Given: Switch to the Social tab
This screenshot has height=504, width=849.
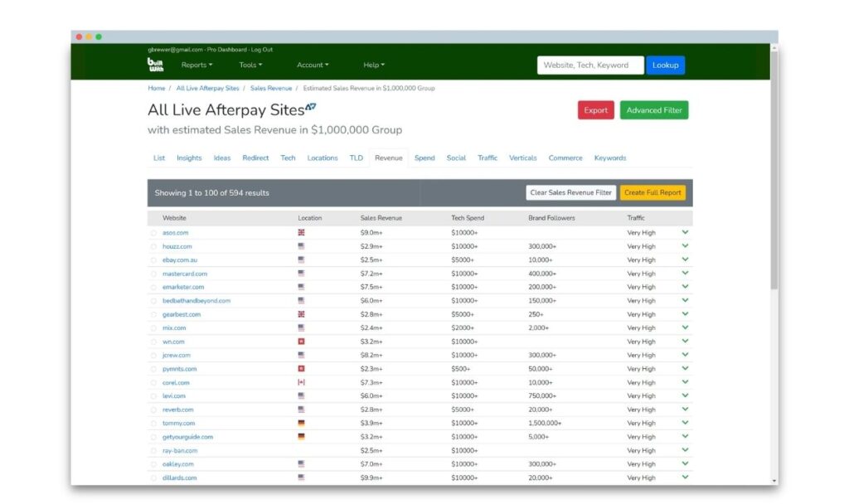Looking at the screenshot, I should [456, 158].
